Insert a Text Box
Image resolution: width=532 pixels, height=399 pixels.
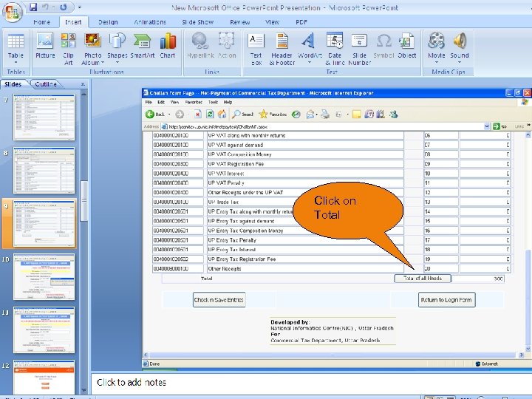[x=256, y=49]
